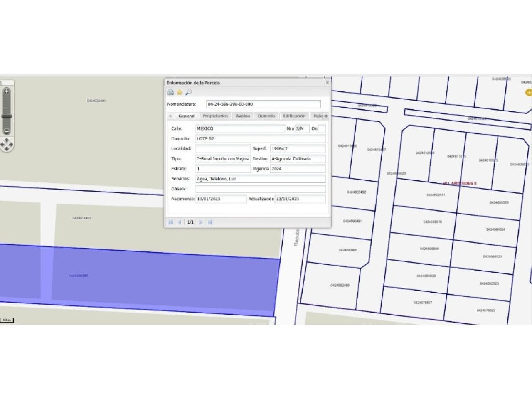
Task: Go to last record in pager
Action: coord(210,222)
